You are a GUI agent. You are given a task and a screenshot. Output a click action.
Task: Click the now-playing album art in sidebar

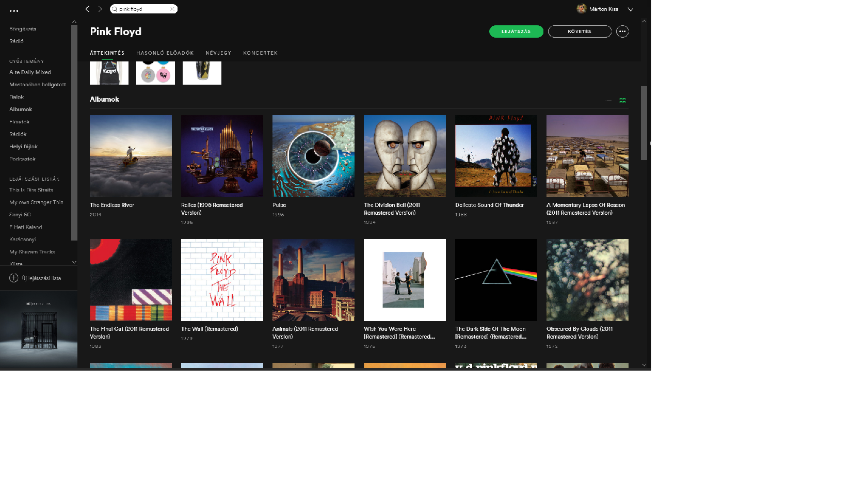(x=39, y=329)
